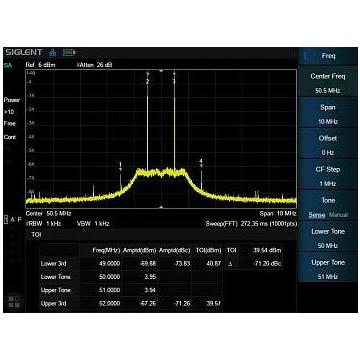Viewport: 360px width, 360px height.
Task: Click the RBW 1 kHz readout
Action: [x=43, y=224]
